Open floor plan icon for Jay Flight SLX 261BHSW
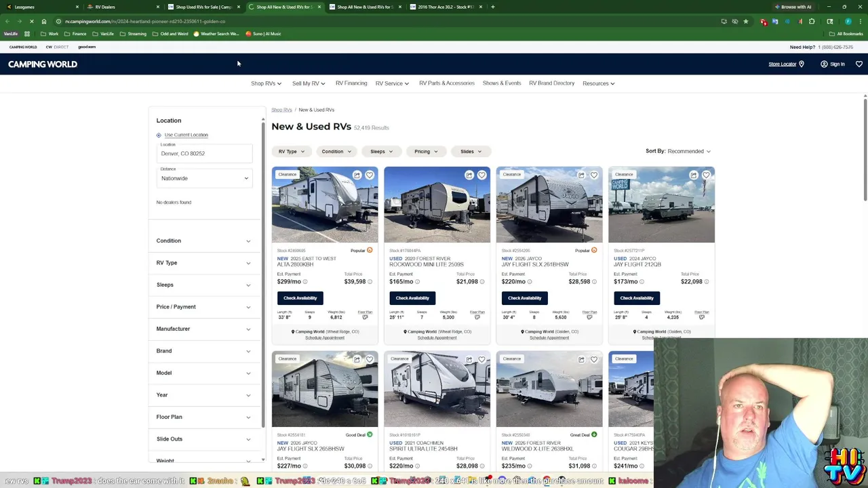868x488 pixels. (x=589, y=317)
